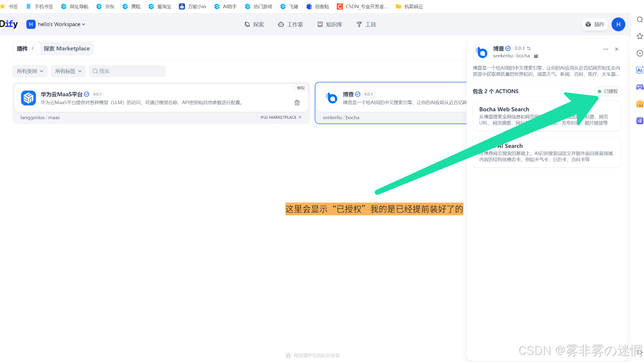
Task: Open the three-dot more options menu
Action: point(606,49)
